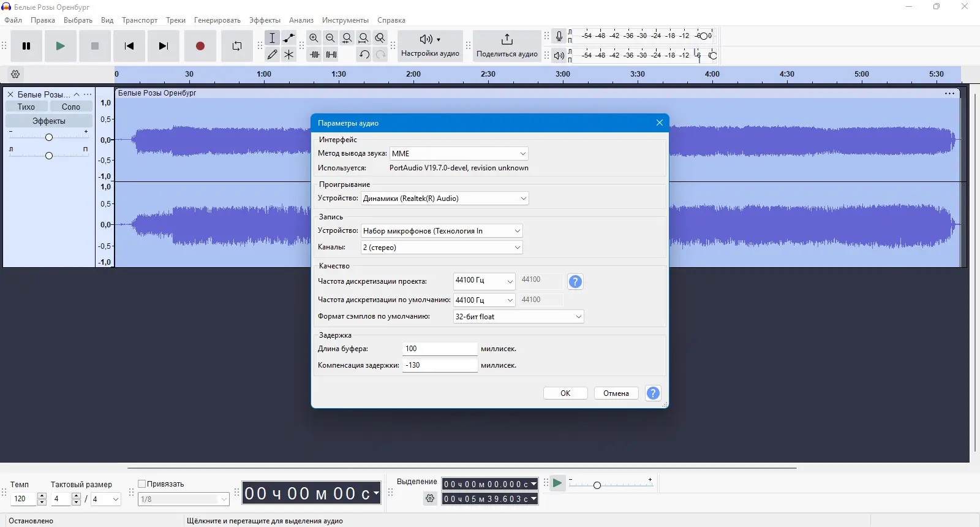Click the track volume gain slider
The height and width of the screenshot is (527, 980).
tap(49, 137)
